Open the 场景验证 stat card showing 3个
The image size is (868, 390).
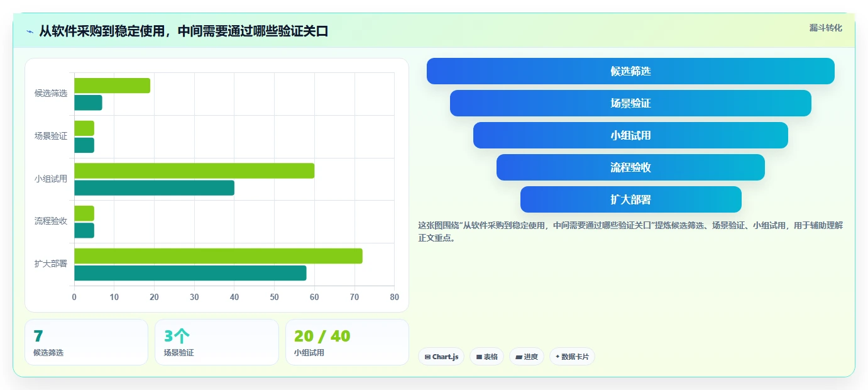coord(217,342)
